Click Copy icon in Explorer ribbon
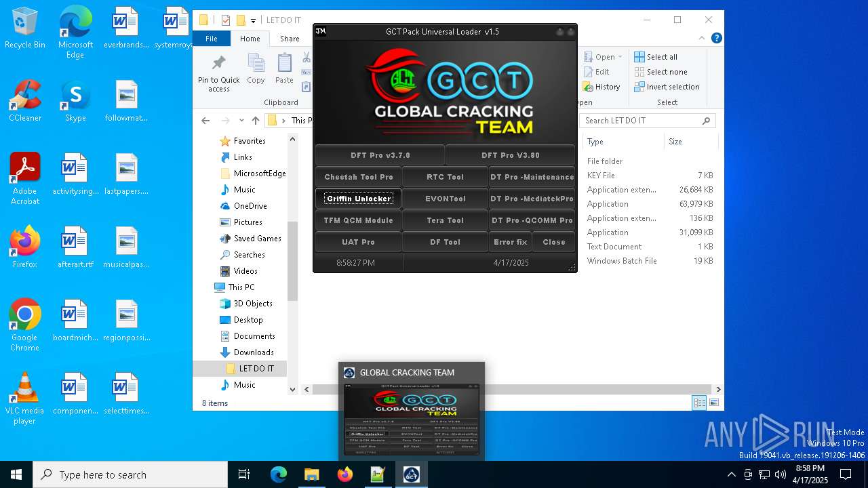Screen dimensions: 868x488 (x=256, y=69)
